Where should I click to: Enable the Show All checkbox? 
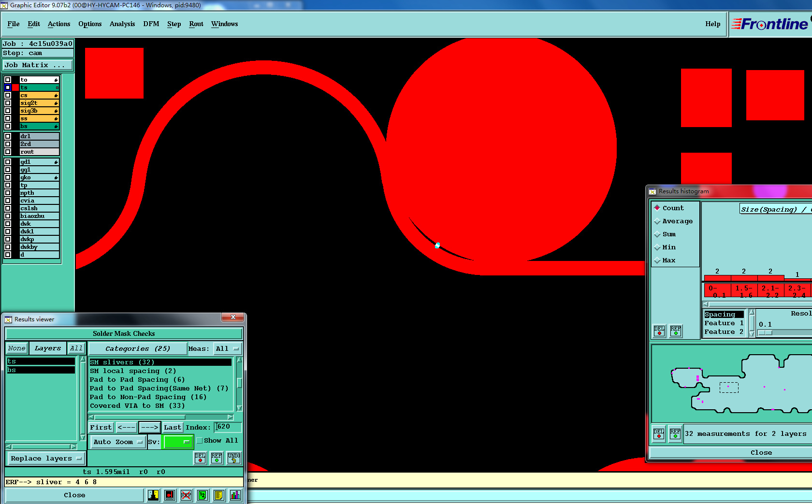200,441
